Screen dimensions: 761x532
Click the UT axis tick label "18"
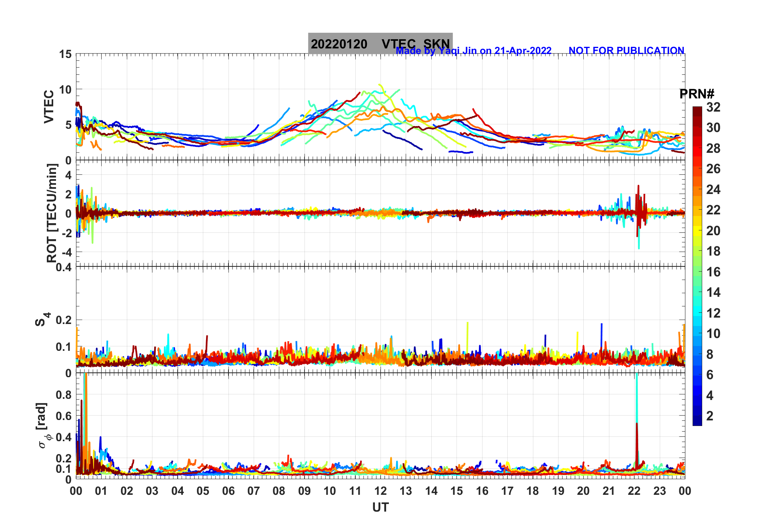coord(533,491)
